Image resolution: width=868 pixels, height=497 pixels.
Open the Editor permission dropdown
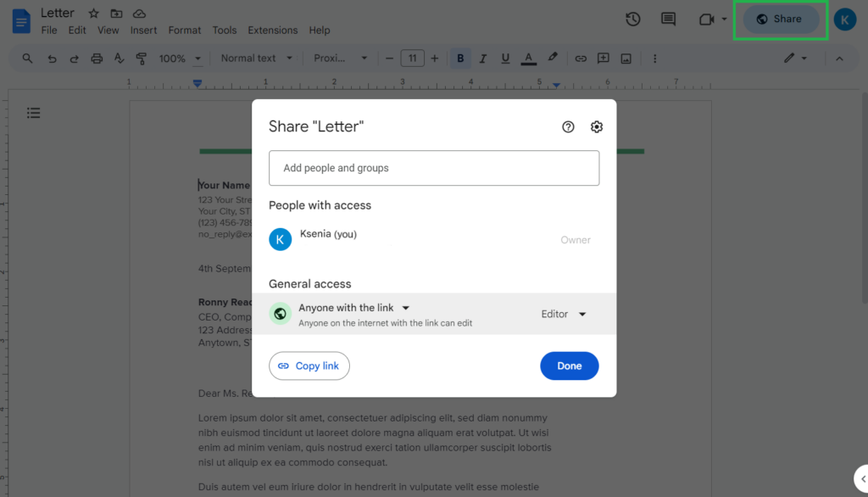pyautogui.click(x=563, y=313)
